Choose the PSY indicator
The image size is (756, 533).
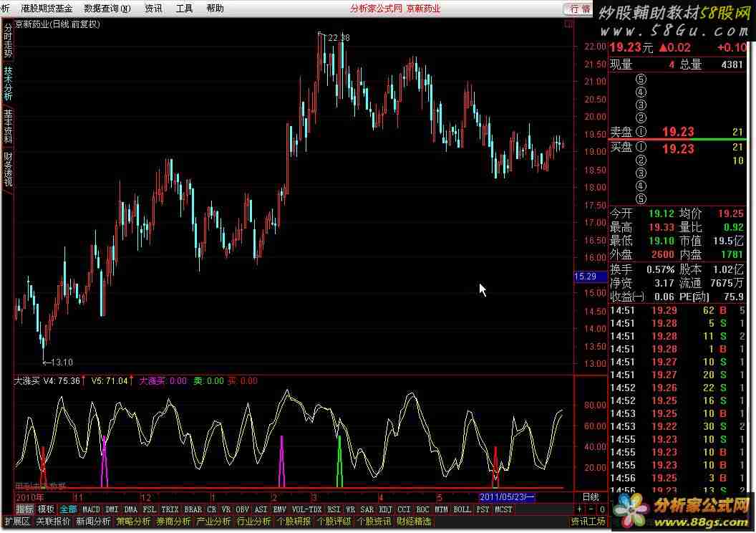(483, 509)
